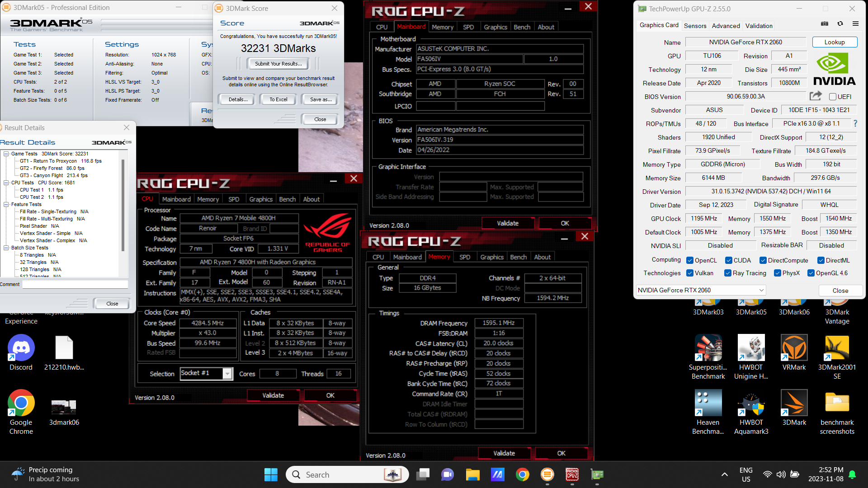868x488 pixels.
Task: Open the HWBOT Unigine Heaven desktop icon
Action: click(751, 357)
